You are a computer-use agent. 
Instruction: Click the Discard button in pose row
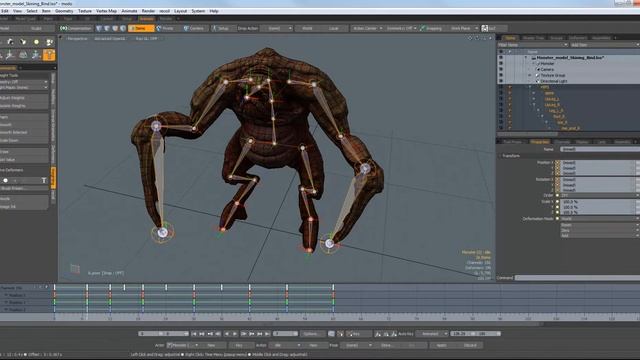pyautogui.click(x=470, y=345)
